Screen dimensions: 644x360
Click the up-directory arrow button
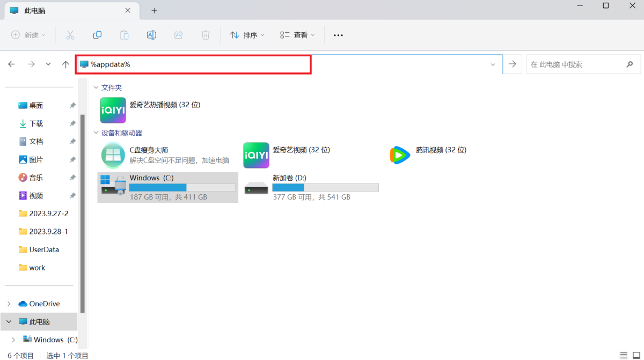coord(65,64)
